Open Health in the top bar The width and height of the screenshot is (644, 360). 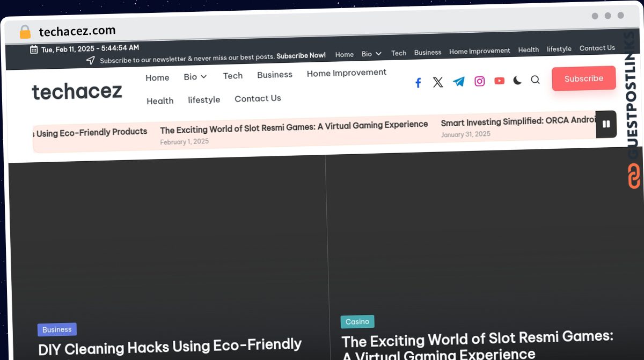pyautogui.click(x=529, y=49)
